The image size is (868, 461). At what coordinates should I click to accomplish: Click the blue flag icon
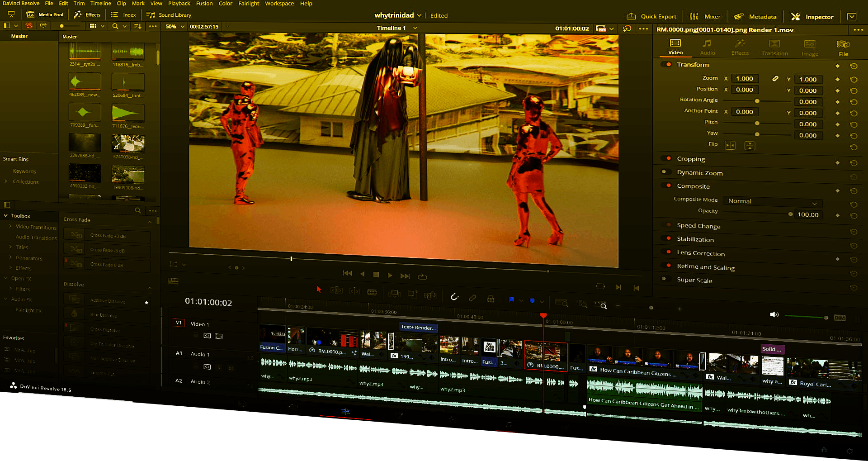(511, 299)
